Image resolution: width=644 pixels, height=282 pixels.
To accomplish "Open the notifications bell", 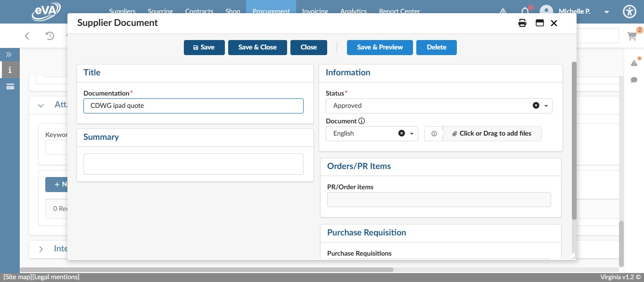I will (x=525, y=11).
